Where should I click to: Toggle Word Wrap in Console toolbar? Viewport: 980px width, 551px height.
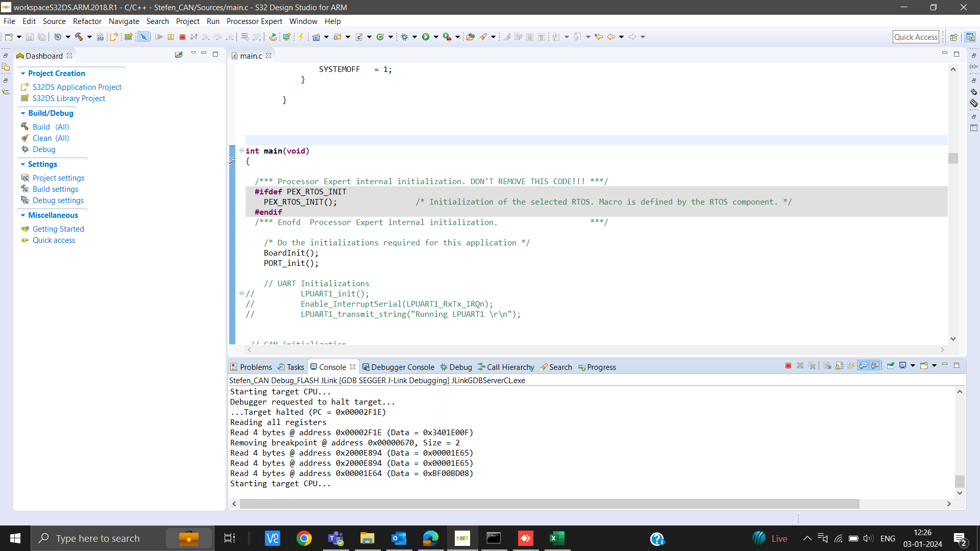[x=851, y=365]
